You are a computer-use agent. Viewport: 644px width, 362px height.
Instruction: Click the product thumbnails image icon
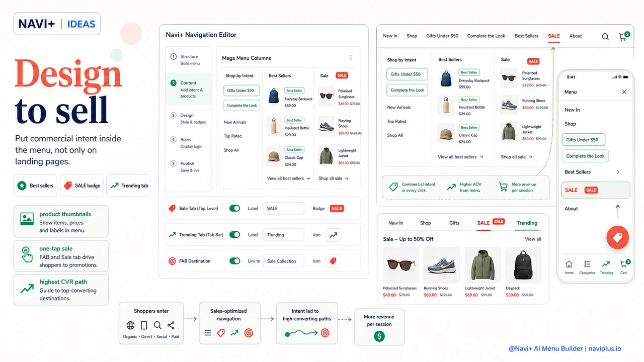pos(27,219)
